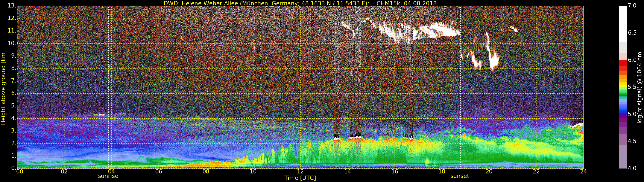Click the '14' time axis tick label

pyautogui.click(x=348, y=172)
